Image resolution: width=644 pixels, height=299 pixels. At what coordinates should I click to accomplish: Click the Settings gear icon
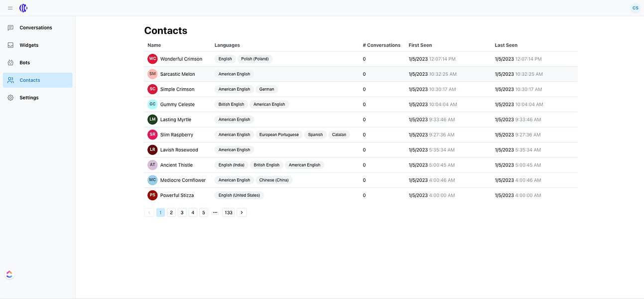point(10,98)
